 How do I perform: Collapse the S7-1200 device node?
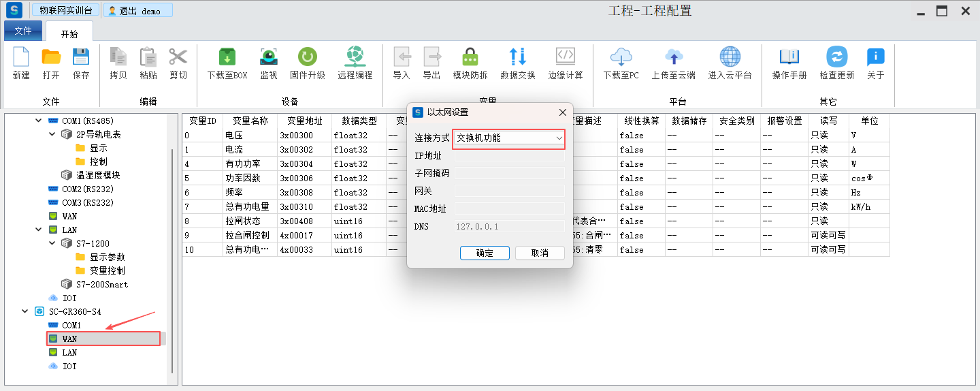52,243
